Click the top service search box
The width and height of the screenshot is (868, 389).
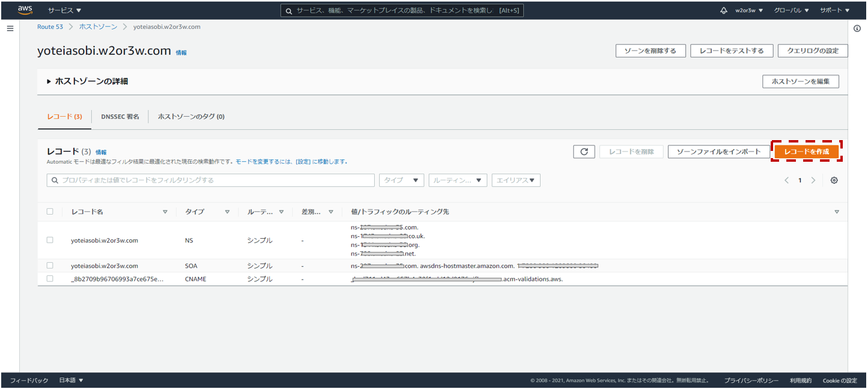(x=402, y=10)
